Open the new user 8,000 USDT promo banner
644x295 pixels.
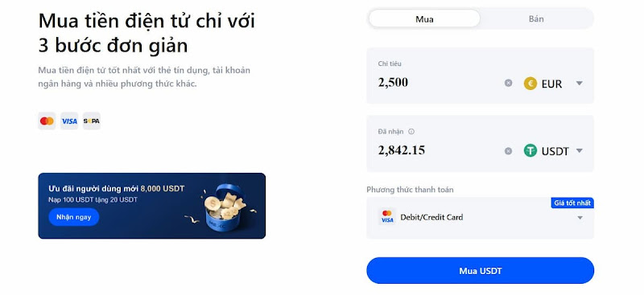(x=152, y=206)
